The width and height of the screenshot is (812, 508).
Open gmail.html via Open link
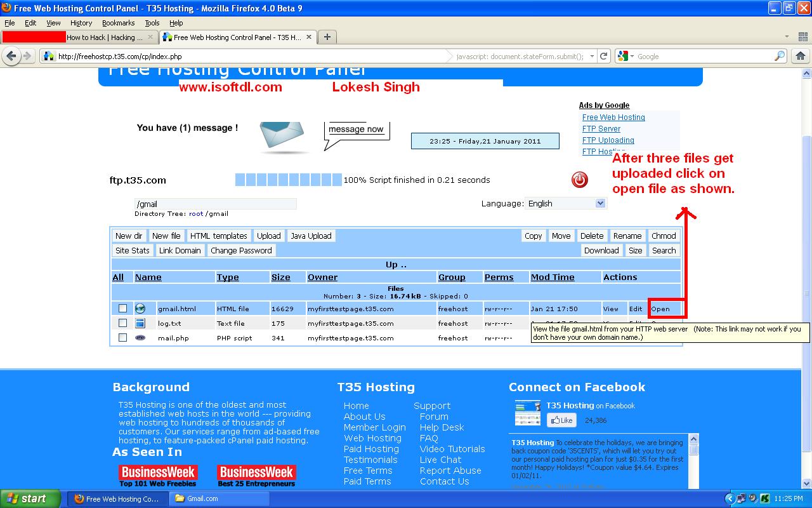pos(660,309)
